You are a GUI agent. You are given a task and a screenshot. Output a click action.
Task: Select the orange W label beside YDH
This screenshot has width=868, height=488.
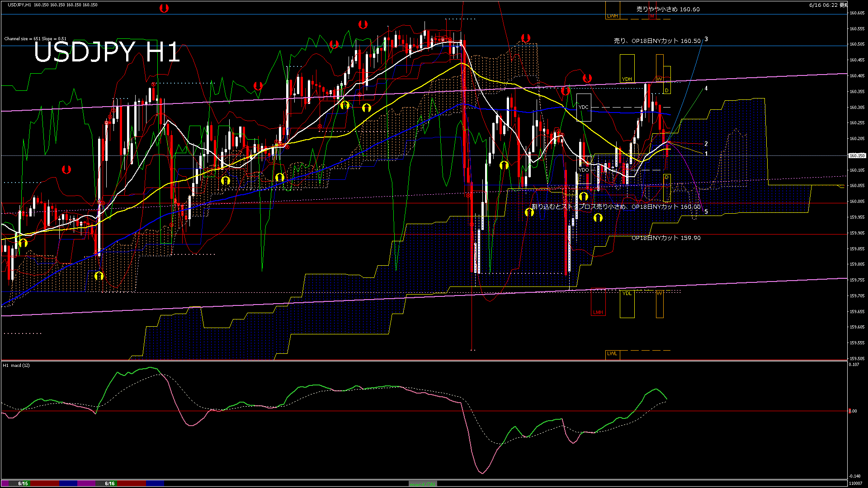659,79
